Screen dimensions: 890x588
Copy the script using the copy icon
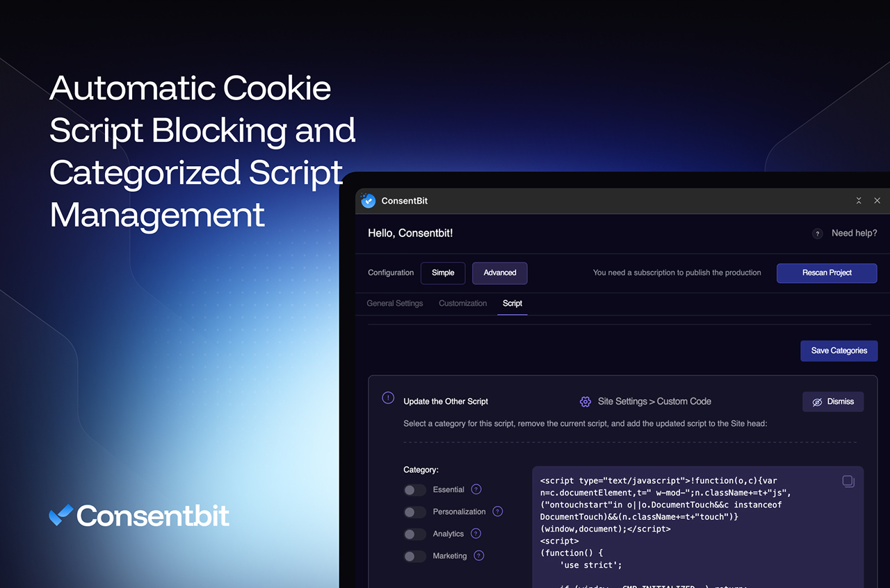click(848, 481)
